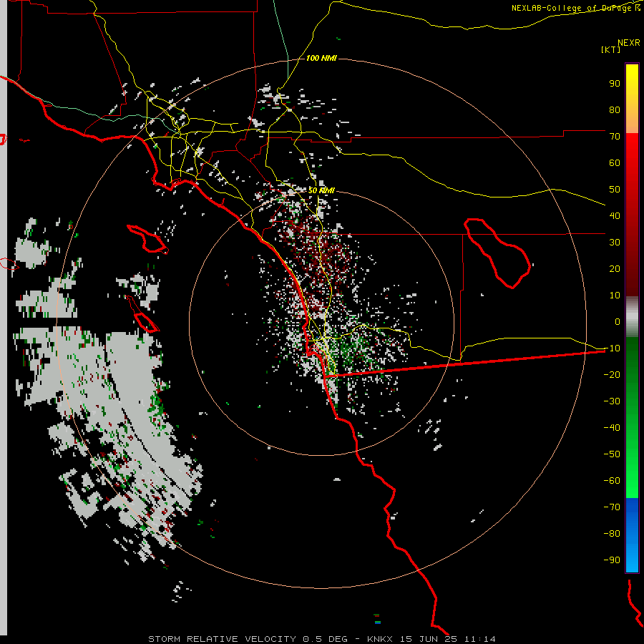Screen dimensions: 644x644
Task: Click the "100 NMI" range ring label
Action: pyautogui.click(x=321, y=58)
